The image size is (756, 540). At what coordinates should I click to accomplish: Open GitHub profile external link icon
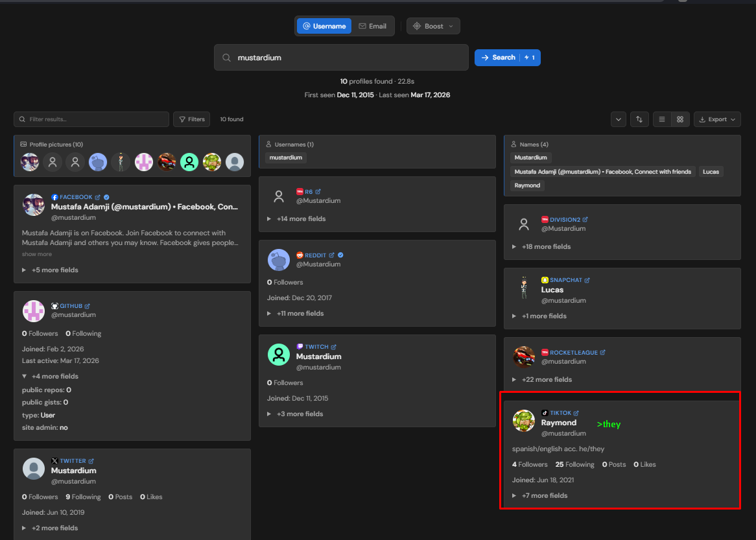point(88,306)
